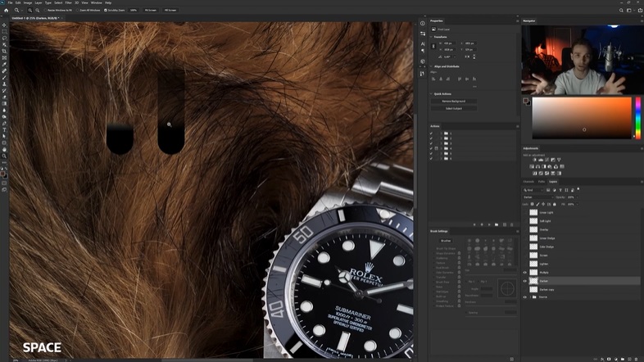Screen dimensions: 644x362
Task: Select the Rectangular Marquee tool
Action: click(5, 32)
